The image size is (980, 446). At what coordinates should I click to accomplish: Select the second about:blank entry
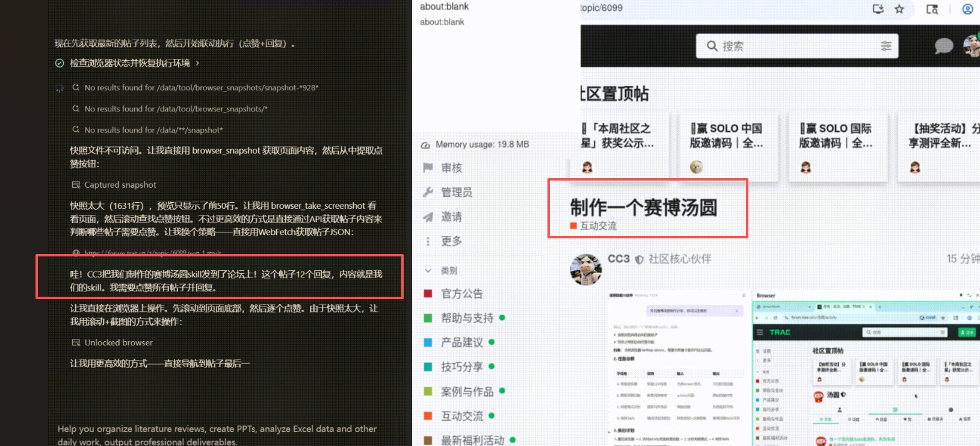pos(442,22)
